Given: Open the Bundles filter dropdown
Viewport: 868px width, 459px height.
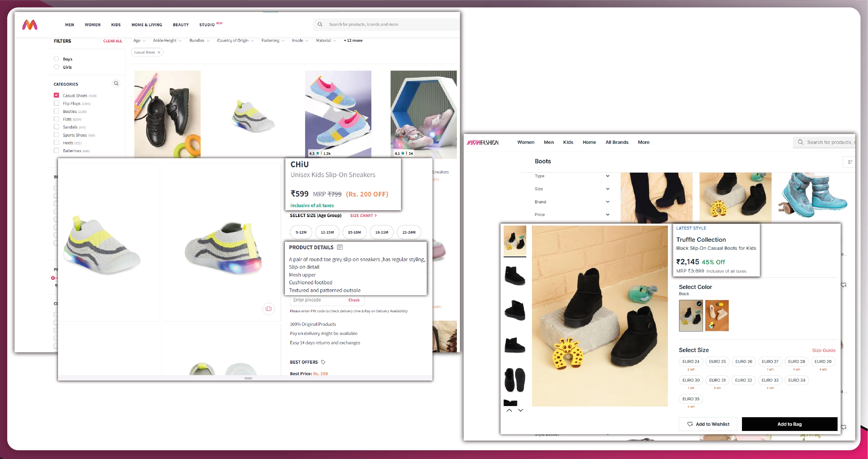Looking at the screenshot, I should tap(199, 40).
